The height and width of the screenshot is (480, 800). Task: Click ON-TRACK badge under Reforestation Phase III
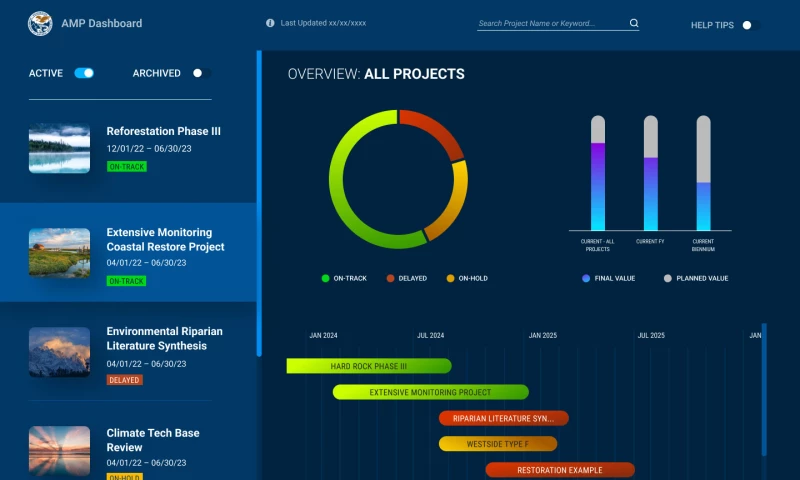click(127, 166)
